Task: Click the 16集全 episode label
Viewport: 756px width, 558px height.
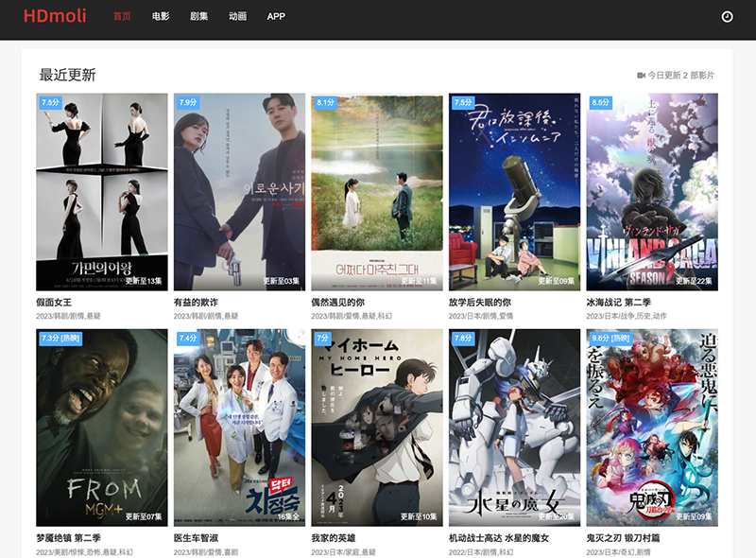Action: point(288,516)
